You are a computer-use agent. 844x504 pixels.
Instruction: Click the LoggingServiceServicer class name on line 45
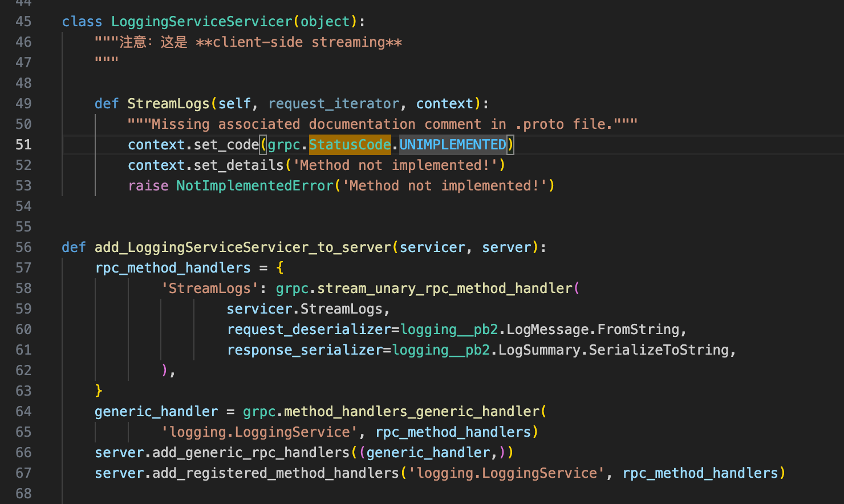pyautogui.click(x=201, y=22)
